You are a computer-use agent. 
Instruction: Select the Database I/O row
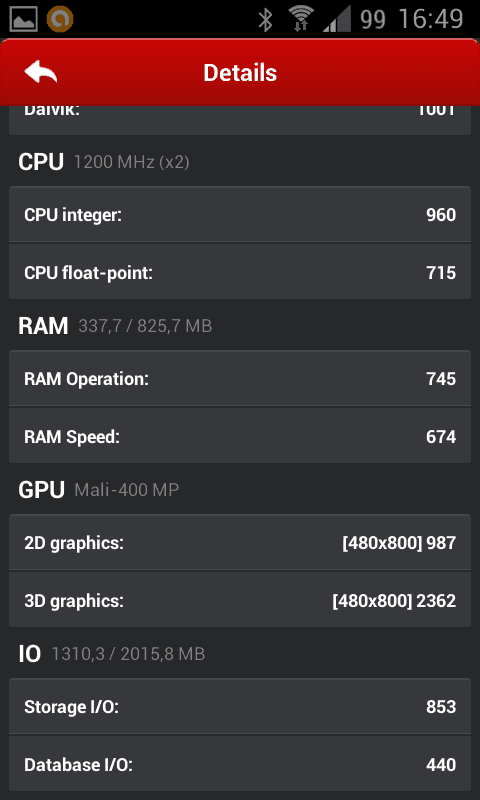tap(240, 764)
